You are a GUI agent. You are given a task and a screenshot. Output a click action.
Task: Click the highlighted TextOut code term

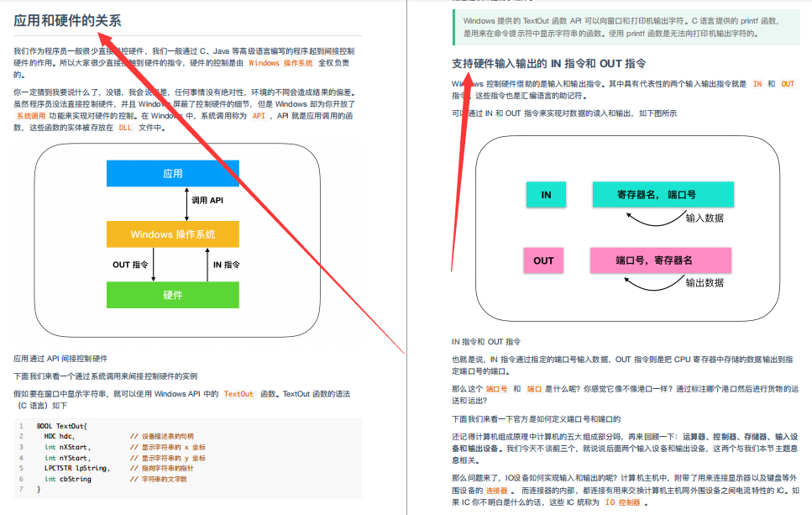(236, 392)
